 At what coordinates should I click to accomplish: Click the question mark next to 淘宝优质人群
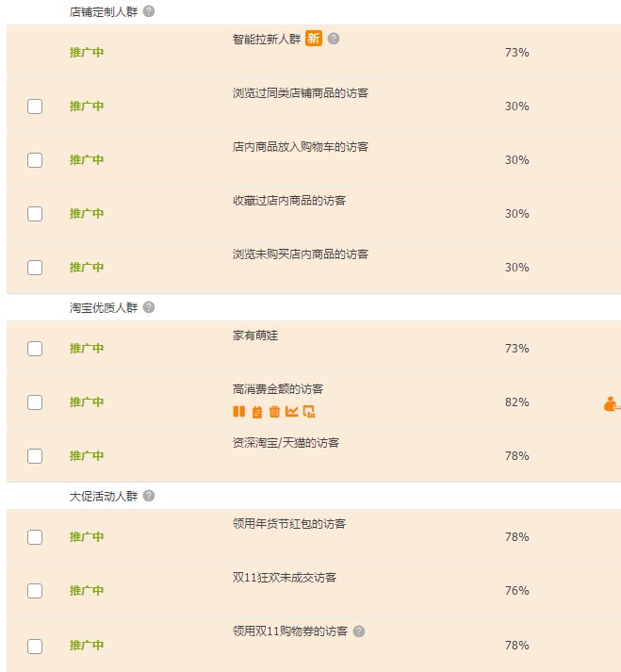(x=149, y=307)
